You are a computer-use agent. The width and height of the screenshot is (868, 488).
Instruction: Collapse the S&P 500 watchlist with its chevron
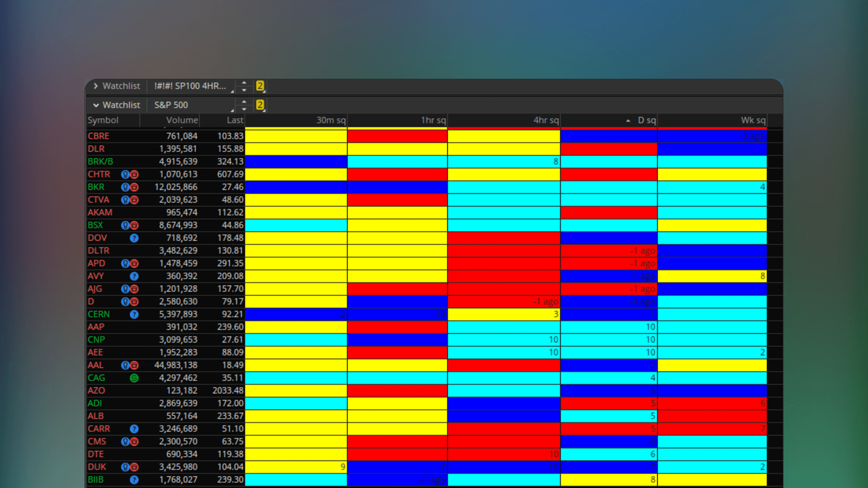click(x=96, y=105)
